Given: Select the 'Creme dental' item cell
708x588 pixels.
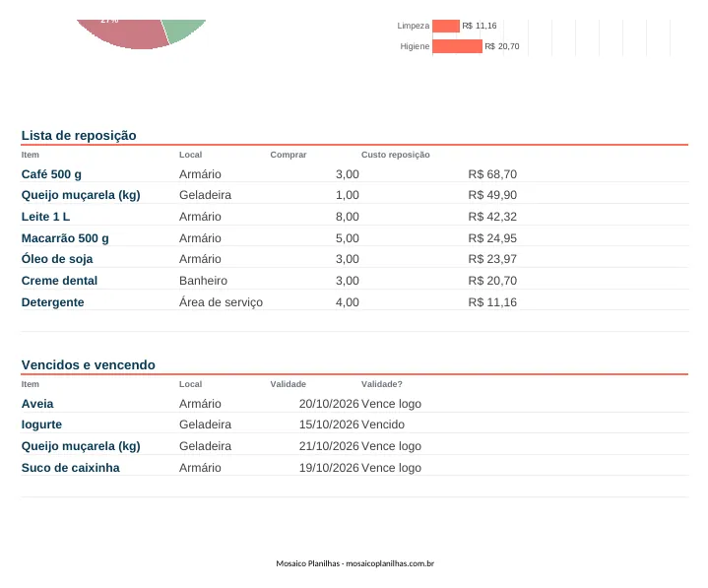Looking at the screenshot, I should 59,281.
